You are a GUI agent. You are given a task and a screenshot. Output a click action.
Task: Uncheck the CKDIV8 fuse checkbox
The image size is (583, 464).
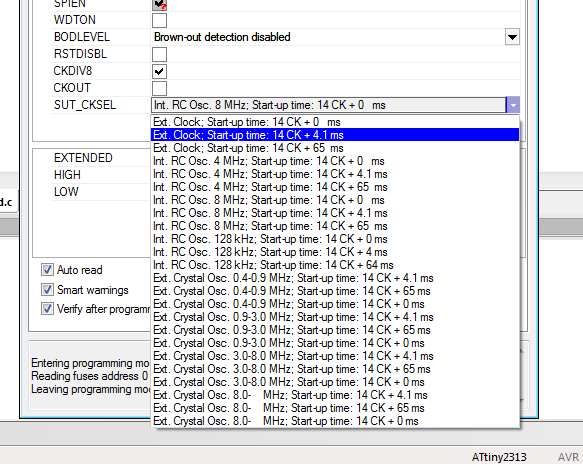[x=159, y=71]
